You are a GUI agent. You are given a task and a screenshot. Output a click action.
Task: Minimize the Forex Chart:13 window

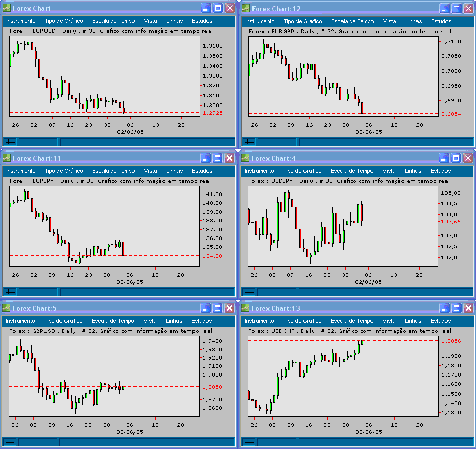(444, 308)
